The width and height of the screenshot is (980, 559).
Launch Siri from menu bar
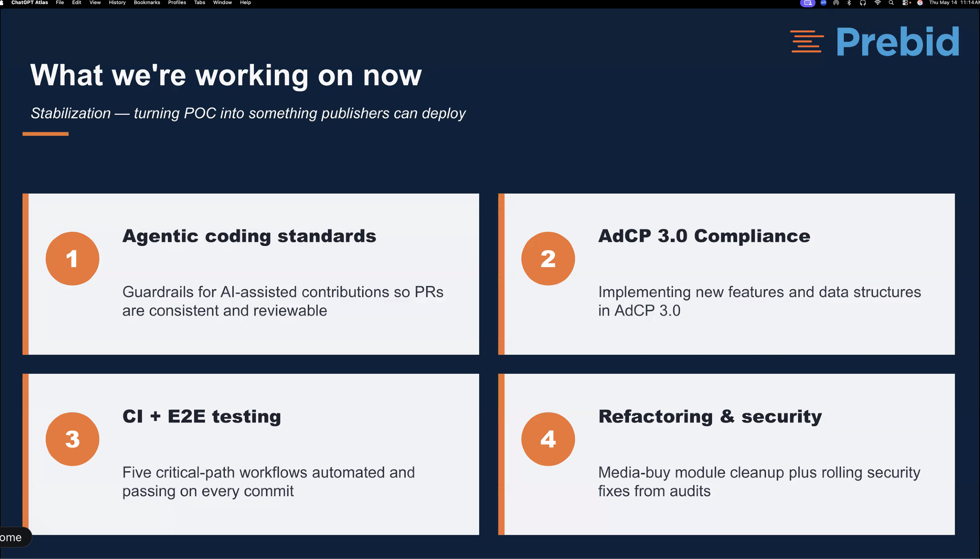920,3
